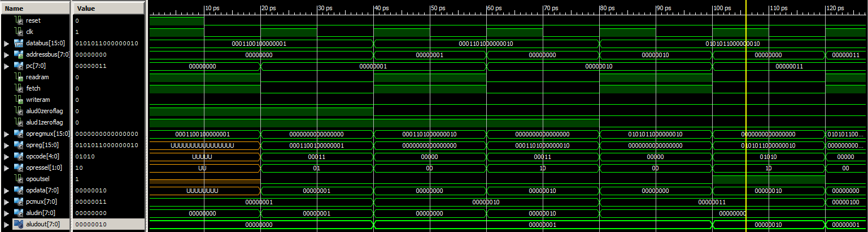Select the addressbus[7:0] signal name
The height and width of the screenshot is (232, 868).
pos(46,54)
